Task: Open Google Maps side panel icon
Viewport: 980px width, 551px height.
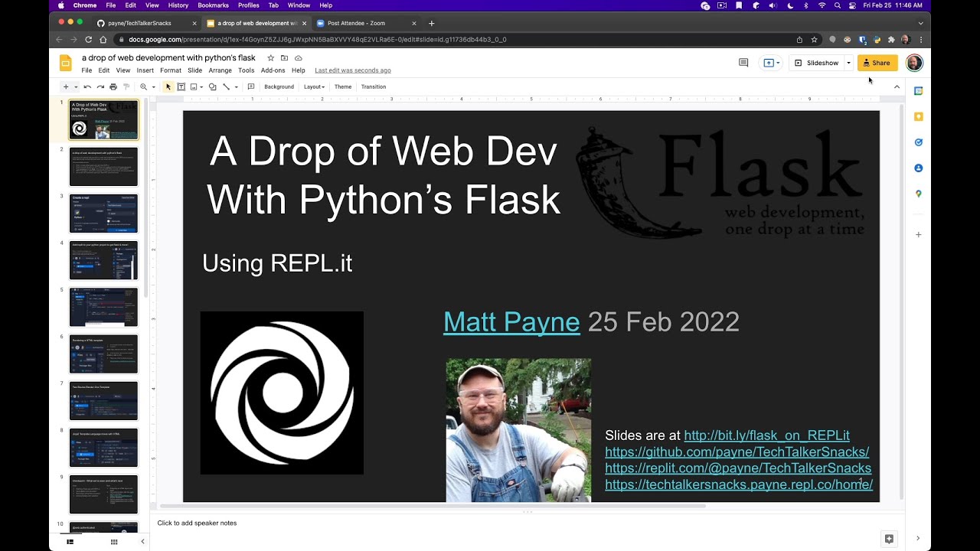Action: click(x=918, y=194)
